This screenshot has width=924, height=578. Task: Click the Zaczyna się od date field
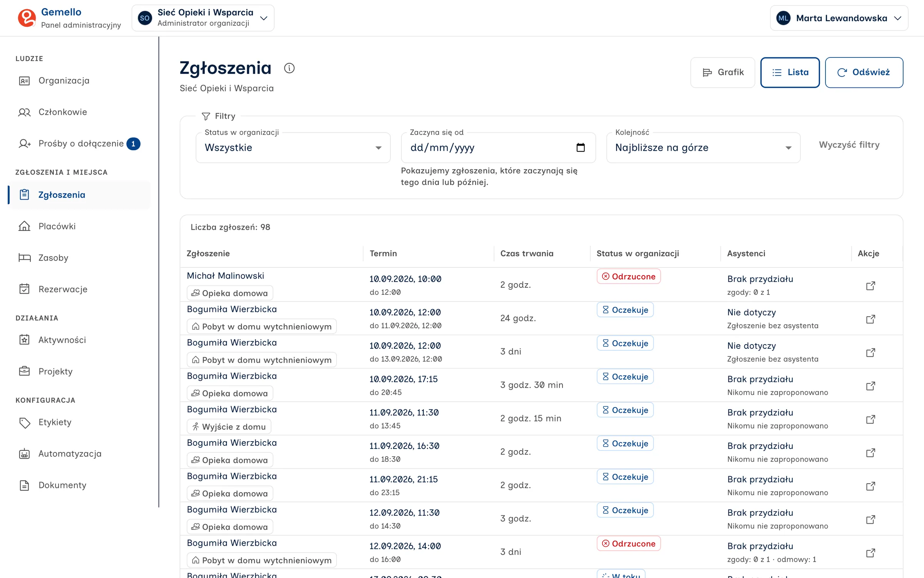(498, 148)
